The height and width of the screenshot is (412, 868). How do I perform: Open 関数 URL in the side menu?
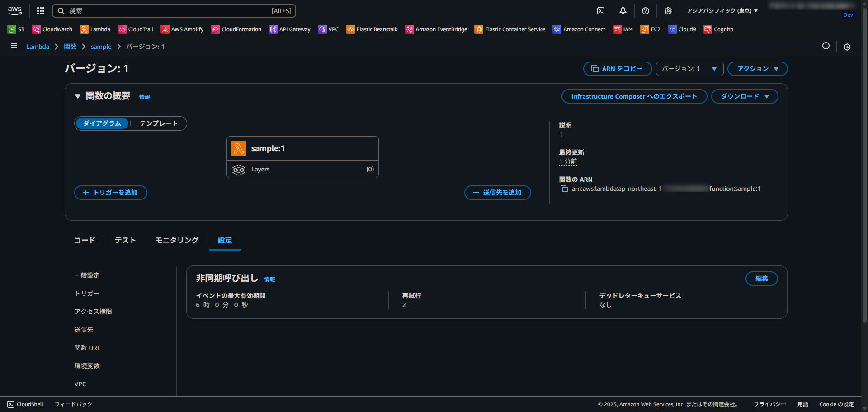87,348
